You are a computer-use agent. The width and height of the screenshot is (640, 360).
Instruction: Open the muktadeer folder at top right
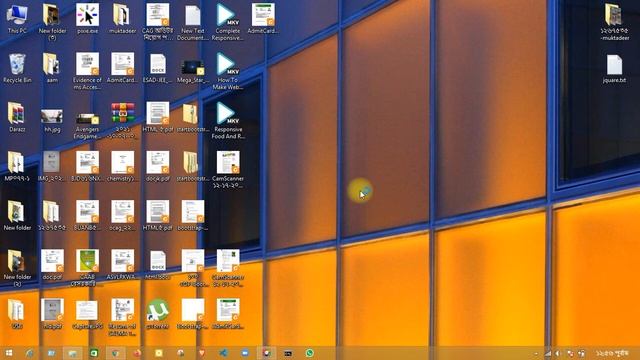[614, 22]
